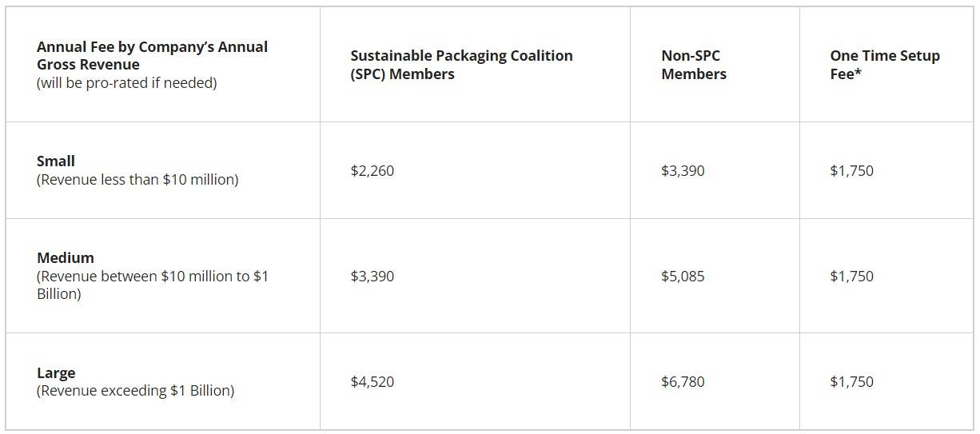Select the $2,260 SPC member fee
Screen dimensions: 980x434
pyautogui.click(x=372, y=170)
